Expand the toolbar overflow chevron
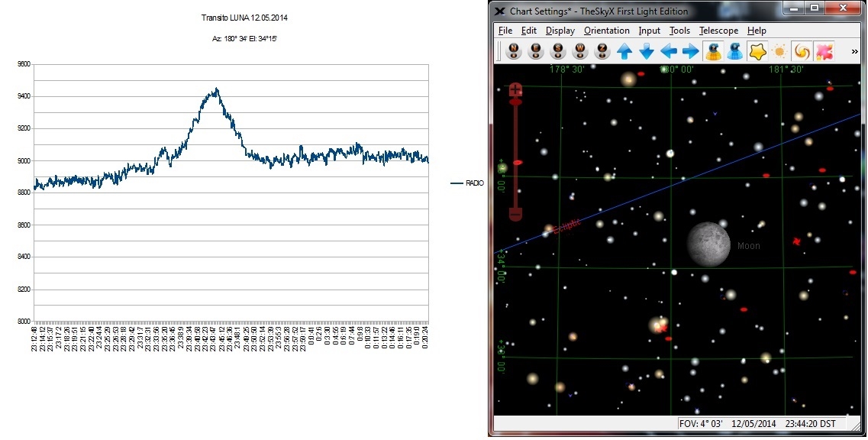868x440 pixels. point(854,51)
